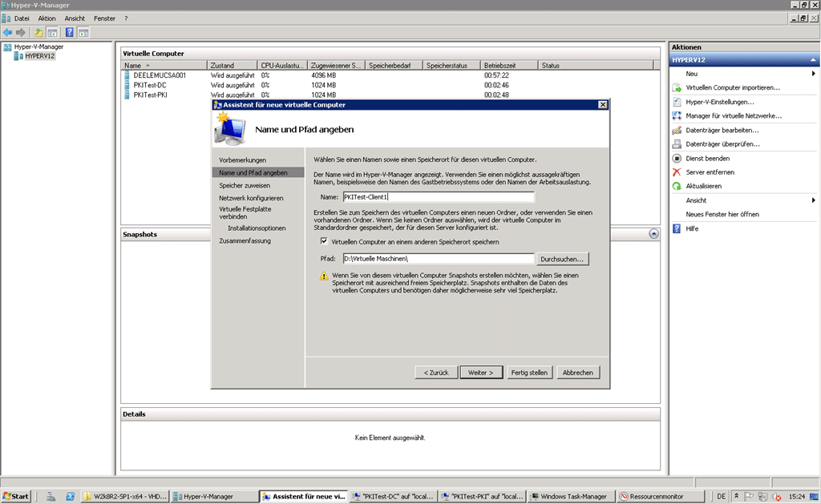This screenshot has width=821, height=504.
Task: Close the new virtual computer wizard dialog
Action: click(x=603, y=105)
